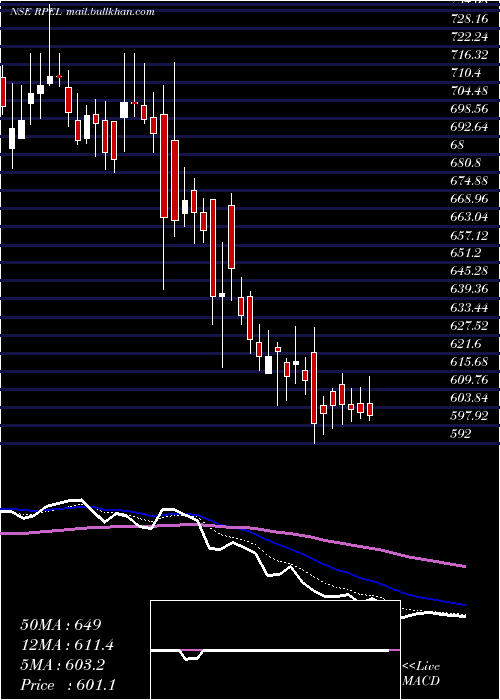This screenshot has width=500, height=700.
Task: Select the 621.6 price axis label
Action: click(466, 344)
